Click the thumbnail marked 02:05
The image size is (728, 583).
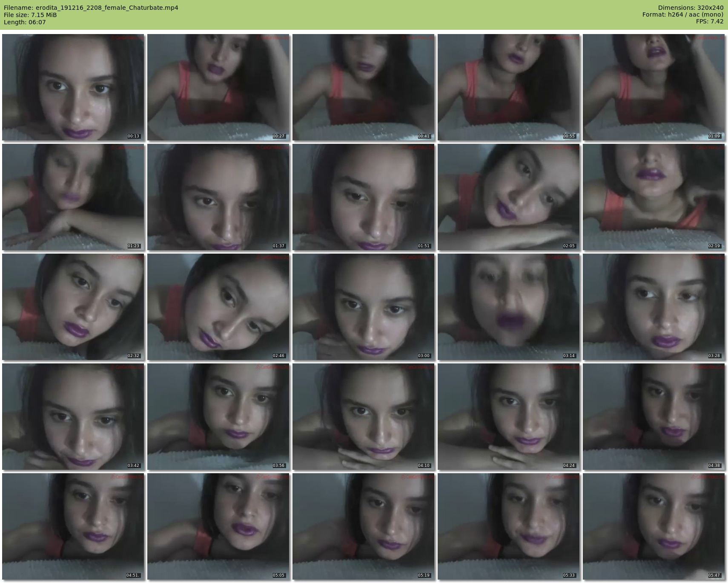(x=508, y=197)
